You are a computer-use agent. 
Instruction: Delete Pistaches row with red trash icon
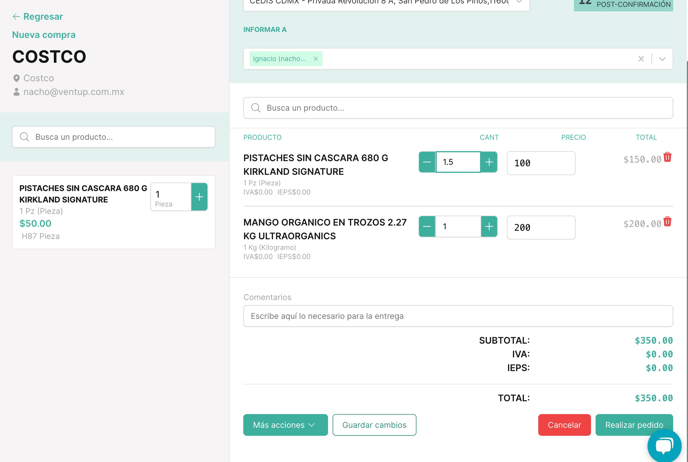(x=667, y=157)
